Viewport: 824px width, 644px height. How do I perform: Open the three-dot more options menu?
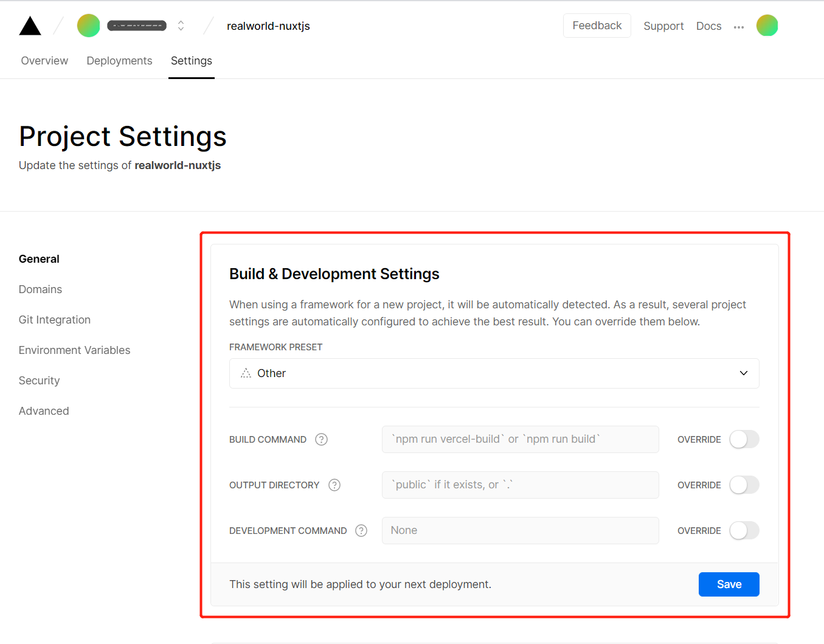(739, 27)
